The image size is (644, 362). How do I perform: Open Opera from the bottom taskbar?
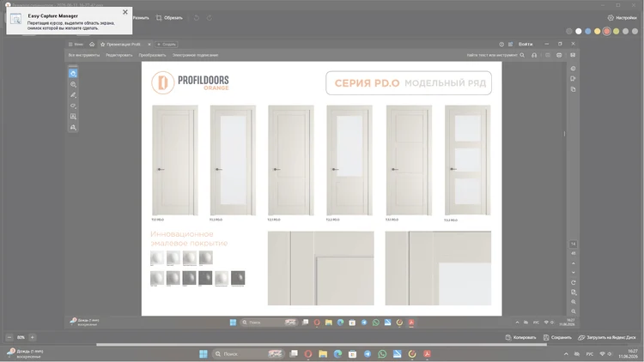(308, 353)
